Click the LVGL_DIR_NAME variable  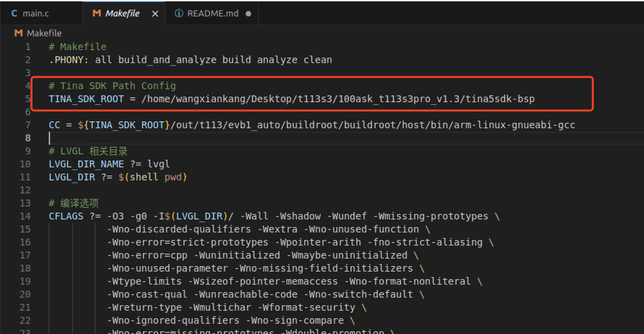[86, 164]
